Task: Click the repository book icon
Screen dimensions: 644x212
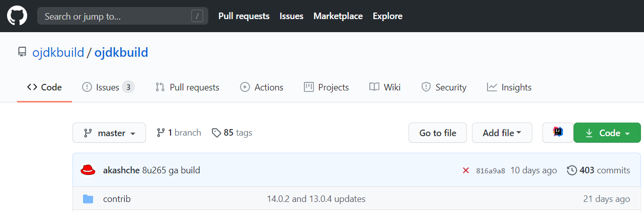Action: 22,52
